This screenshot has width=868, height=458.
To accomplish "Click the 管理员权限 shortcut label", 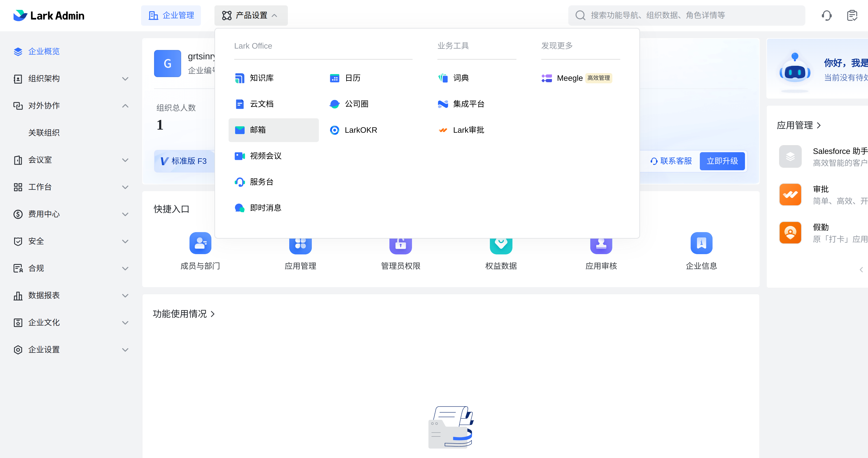I will [x=401, y=266].
